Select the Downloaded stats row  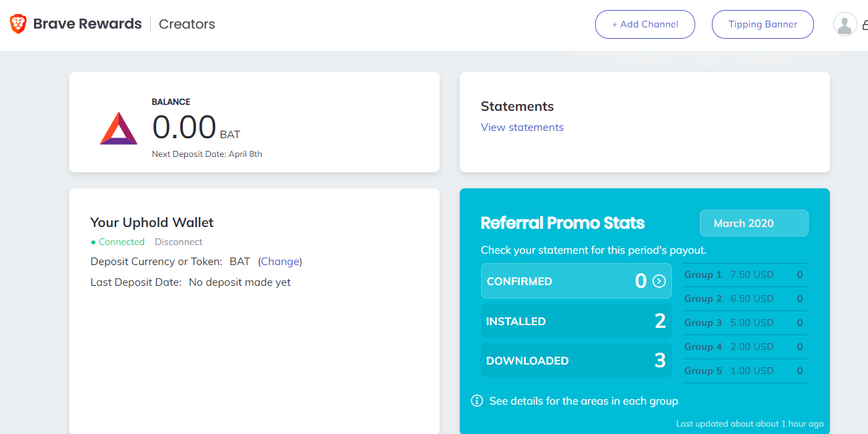[575, 361]
